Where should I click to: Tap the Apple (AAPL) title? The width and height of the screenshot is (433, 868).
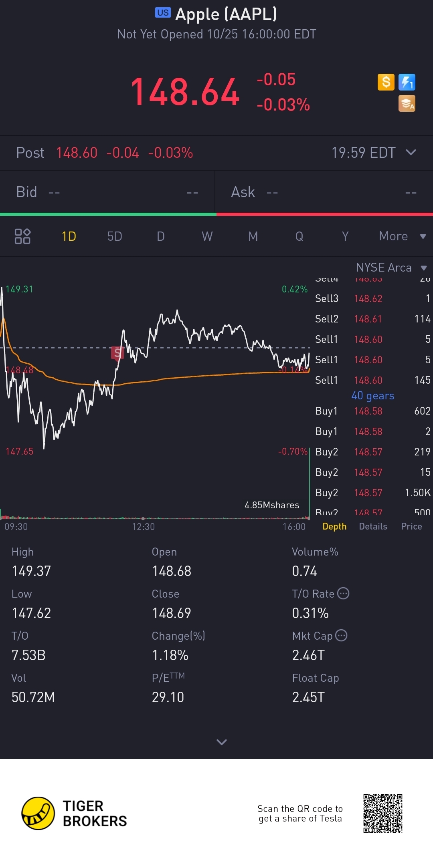tap(226, 14)
